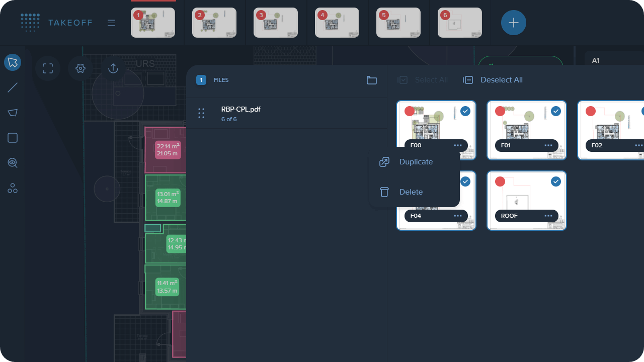
Task: Click the 12.43 m area label
Action: coord(176,244)
